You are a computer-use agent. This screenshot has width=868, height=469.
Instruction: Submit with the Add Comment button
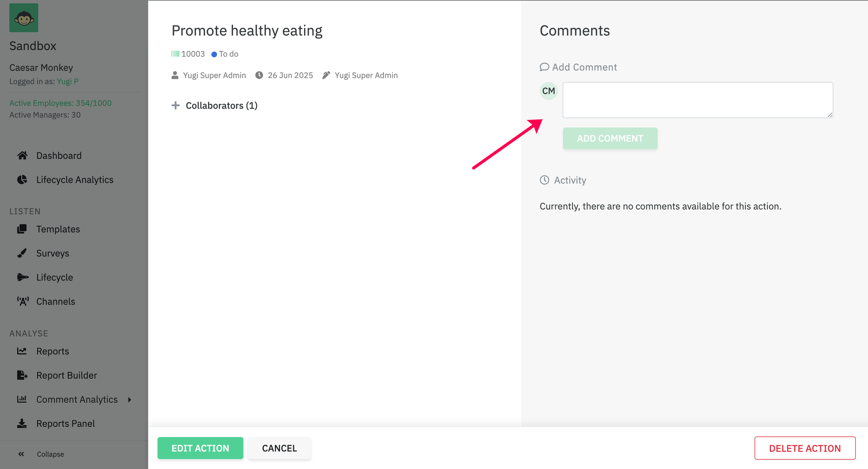tap(610, 138)
